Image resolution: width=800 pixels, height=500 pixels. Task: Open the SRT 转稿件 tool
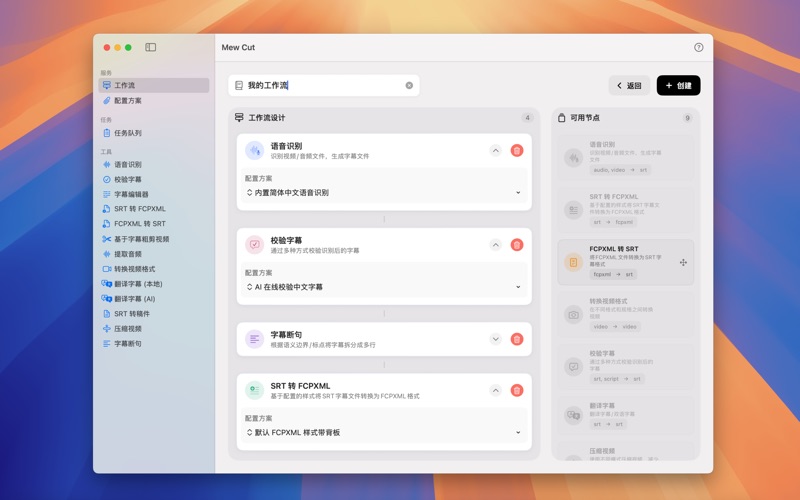(154, 314)
